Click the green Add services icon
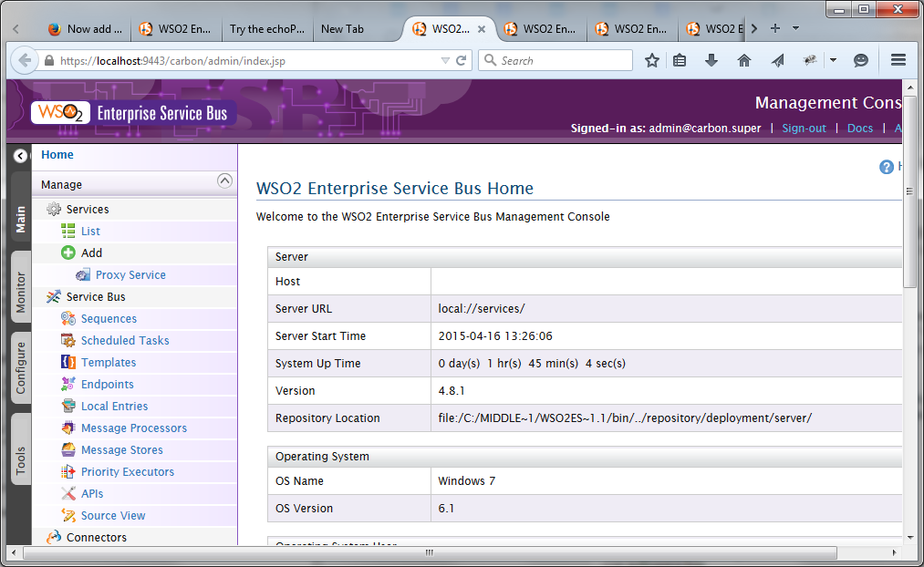The image size is (924, 567). pyautogui.click(x=68, y=253)
